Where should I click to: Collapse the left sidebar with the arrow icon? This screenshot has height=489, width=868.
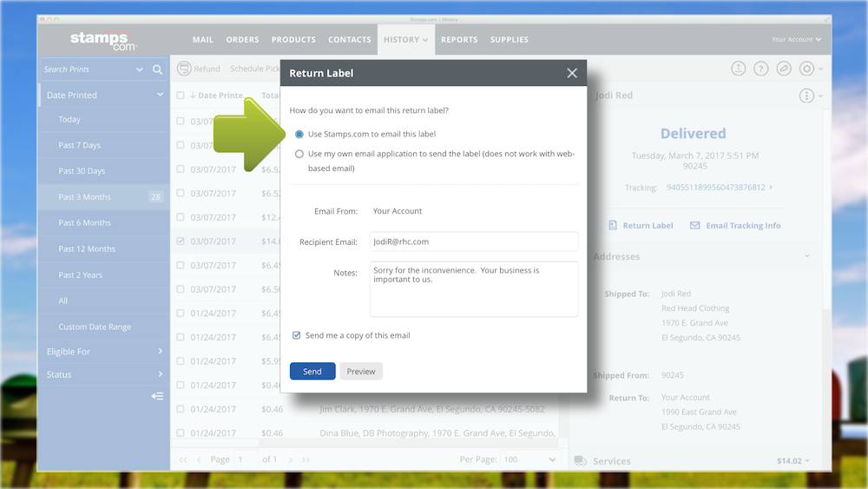[x=157, y=396]
